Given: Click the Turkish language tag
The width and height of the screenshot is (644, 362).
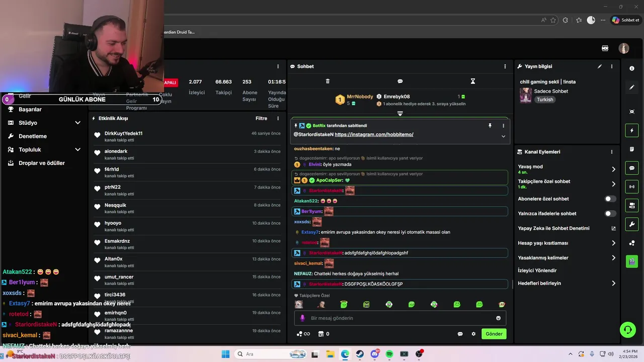Looking at the screenshot, I should coord(545,100).
